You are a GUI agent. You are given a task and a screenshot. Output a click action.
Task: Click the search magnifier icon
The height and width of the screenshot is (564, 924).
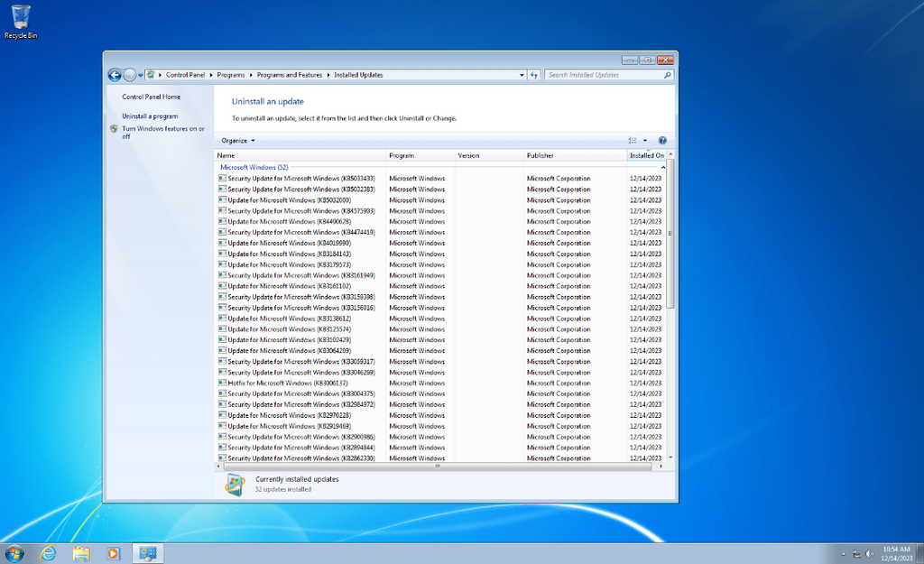667,75
